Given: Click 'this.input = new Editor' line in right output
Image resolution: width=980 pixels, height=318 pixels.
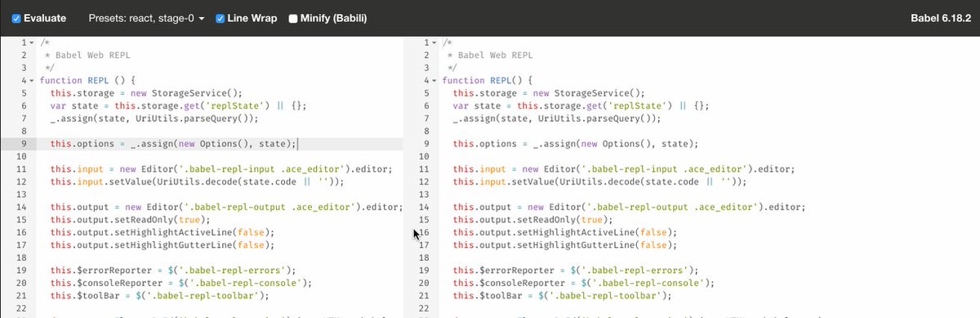Looking at the screenshot, I should click(624, 169).
